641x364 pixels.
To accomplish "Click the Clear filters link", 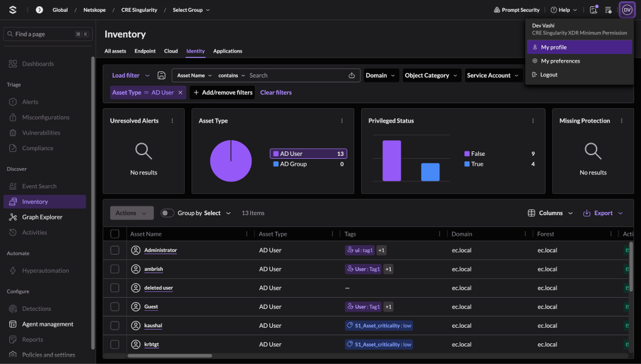I will pos(276,93).
